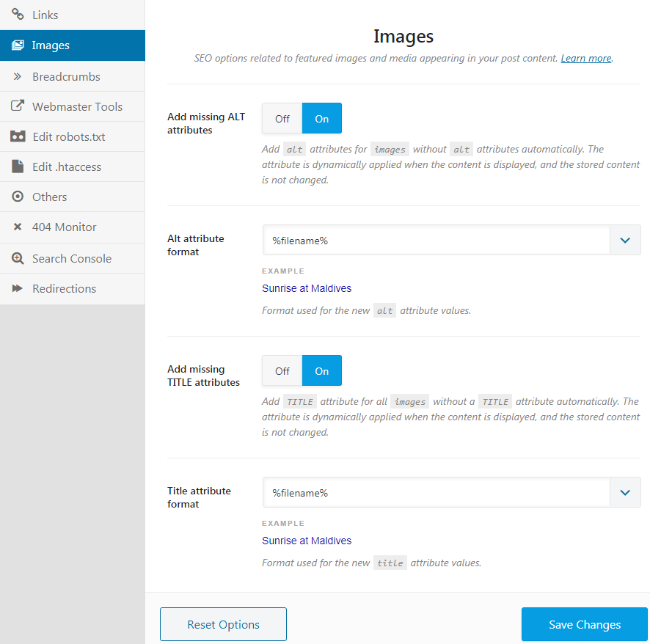Viewport: 650px width, 644px height.
Task: Open the Redirections settings tab
Action: (64, 289)
